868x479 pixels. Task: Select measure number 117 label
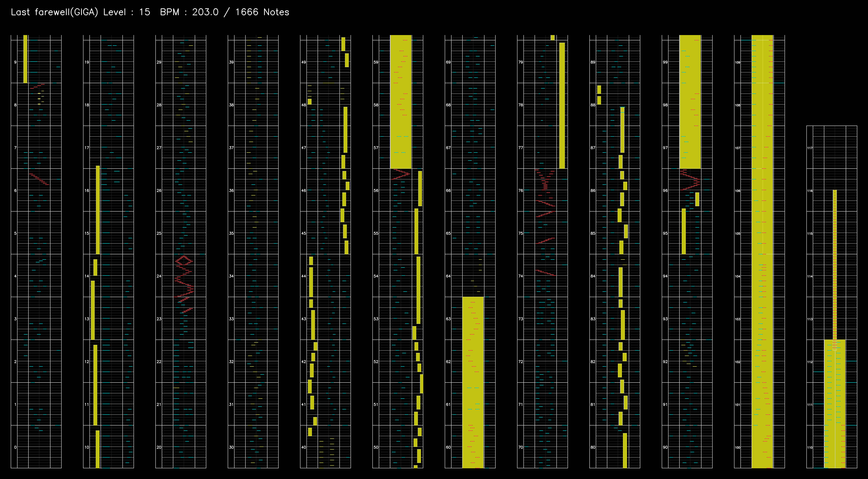point(810,148)
